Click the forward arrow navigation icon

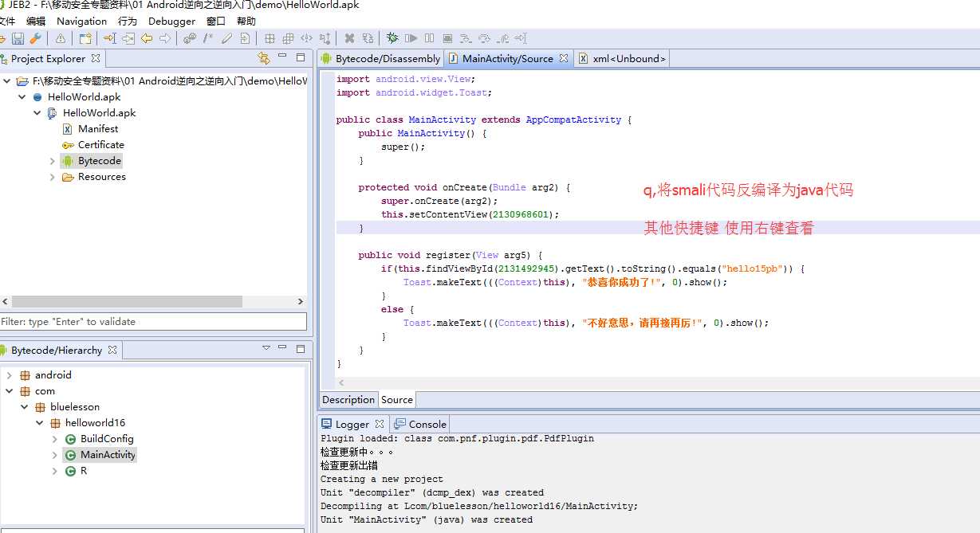click(164, 38)
